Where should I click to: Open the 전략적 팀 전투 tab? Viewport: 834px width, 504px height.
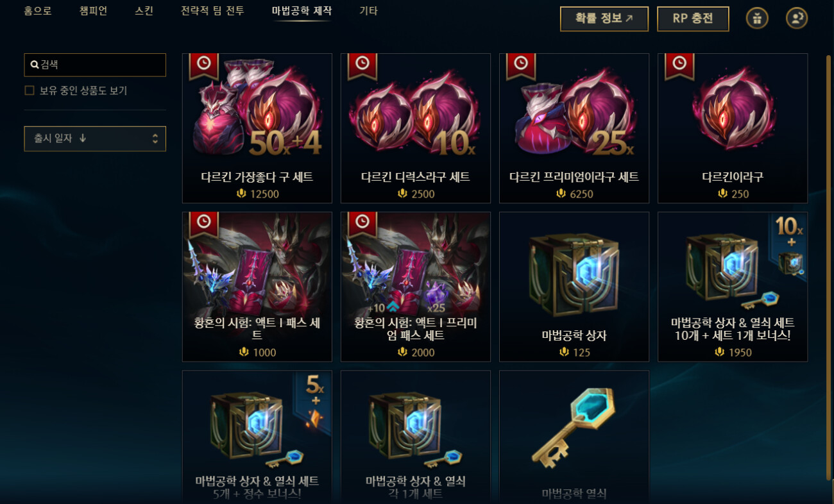click(x=212, y=11)
